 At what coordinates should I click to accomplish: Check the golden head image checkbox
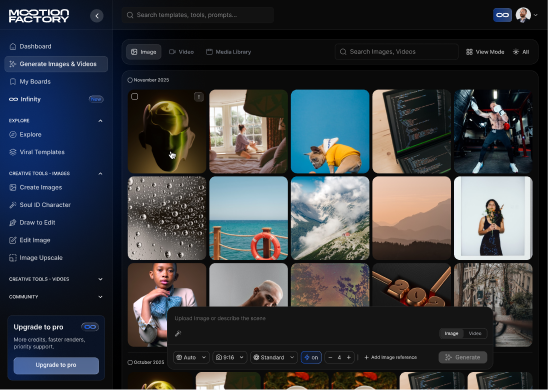pyautogui.click(x=135, y=96)
